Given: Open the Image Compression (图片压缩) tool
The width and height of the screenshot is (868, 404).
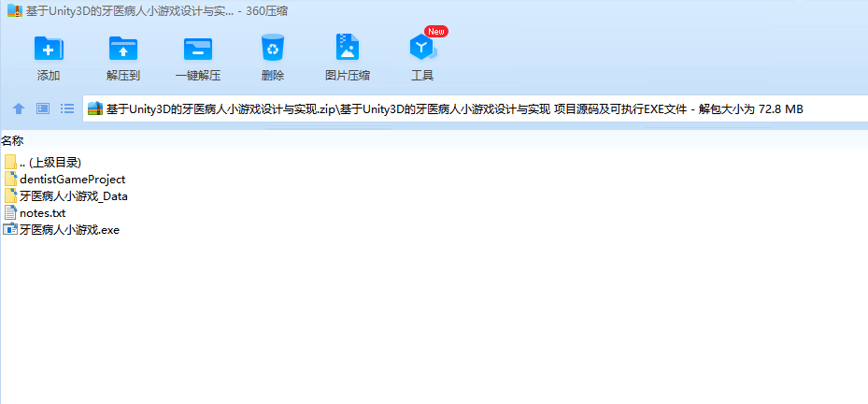Looking at the screenshot, I should [x=348, y=47].
